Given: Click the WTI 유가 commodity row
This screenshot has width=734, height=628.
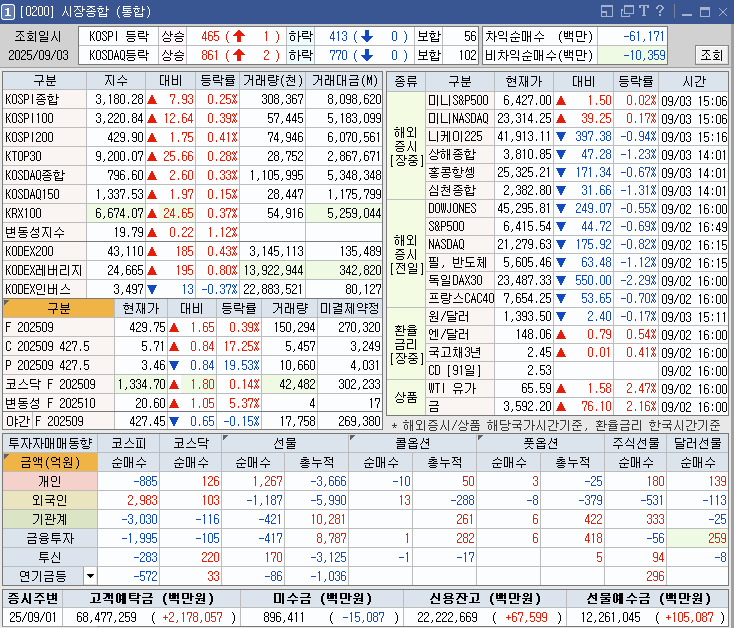Looking at the screenshot, I should point(577,388).
